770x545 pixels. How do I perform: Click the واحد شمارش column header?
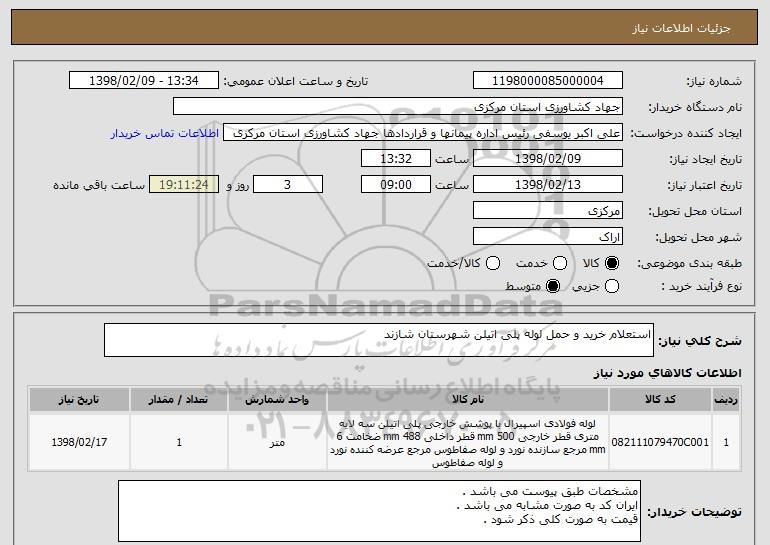[x=277, y=400]
